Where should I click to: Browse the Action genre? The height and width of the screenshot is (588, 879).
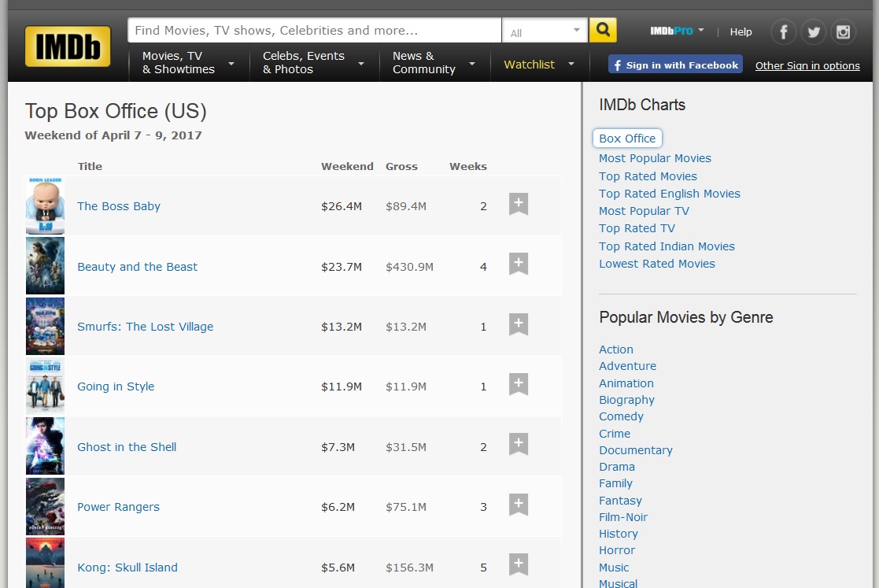click(x=616, y=349)
